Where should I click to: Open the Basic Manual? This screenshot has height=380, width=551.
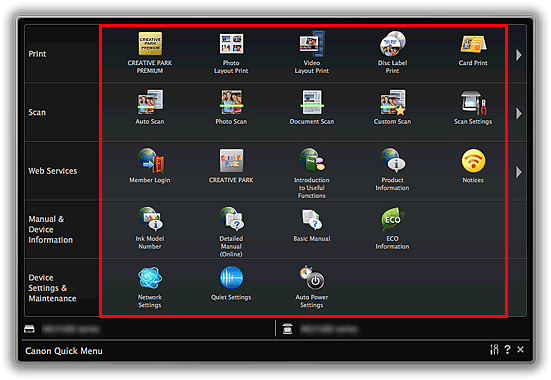(x=312, y=225)
